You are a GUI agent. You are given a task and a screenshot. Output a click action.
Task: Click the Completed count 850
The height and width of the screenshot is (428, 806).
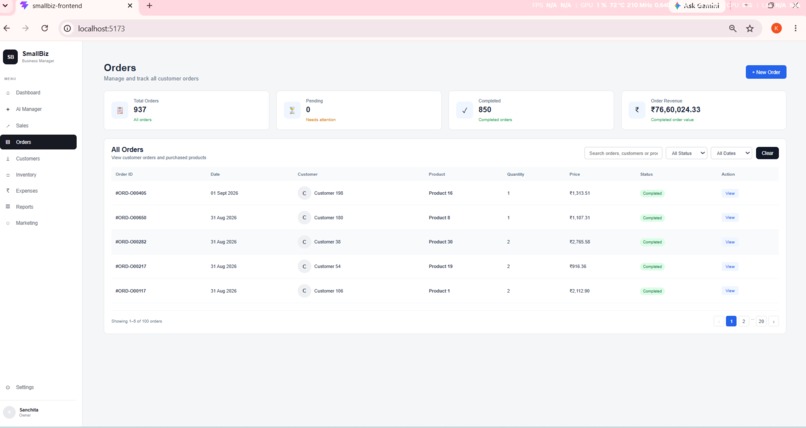[x=485, y=109]
